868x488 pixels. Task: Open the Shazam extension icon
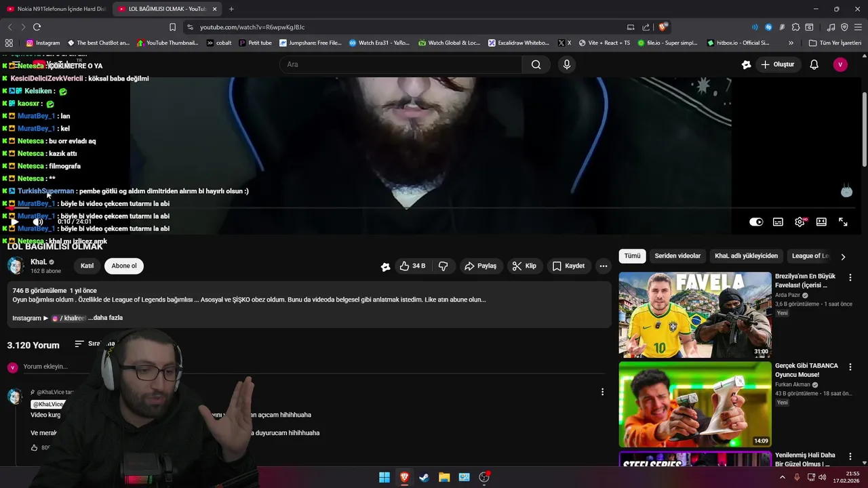click(x=768, y=27)
